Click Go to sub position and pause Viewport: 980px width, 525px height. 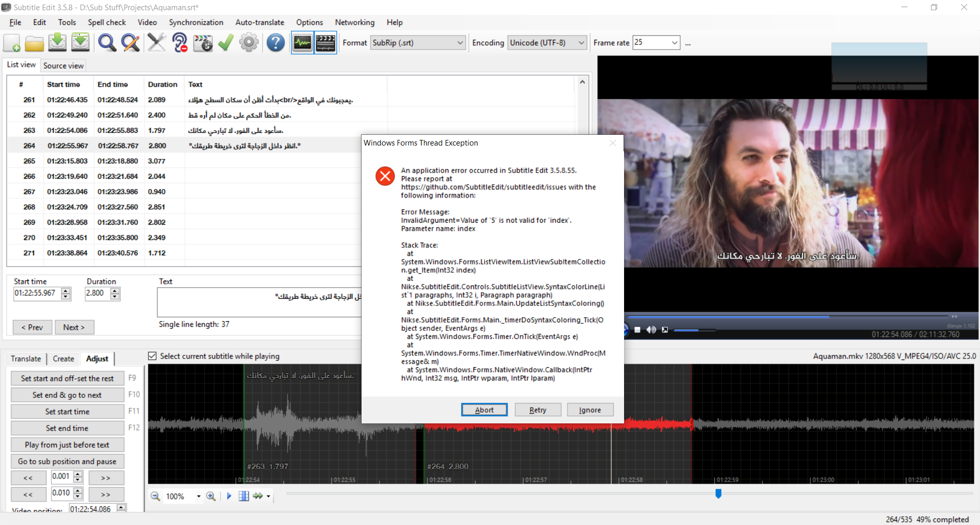(67, 461)
